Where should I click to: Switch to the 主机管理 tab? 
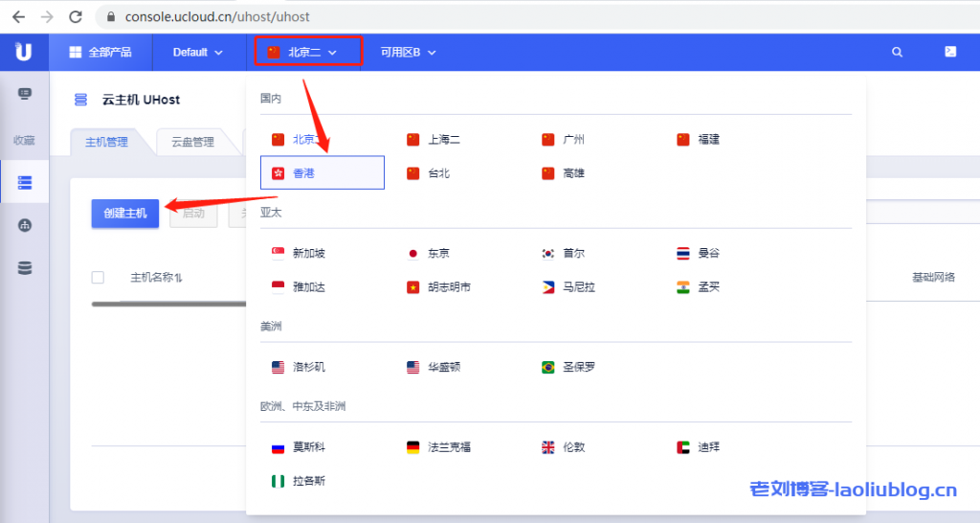(x=106, y=143)
